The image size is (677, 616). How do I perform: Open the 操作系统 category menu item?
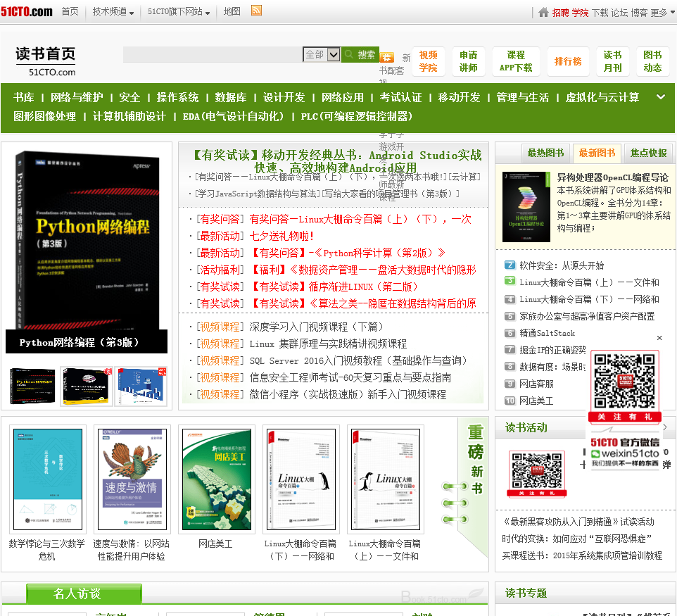click(x=177, y=97)
